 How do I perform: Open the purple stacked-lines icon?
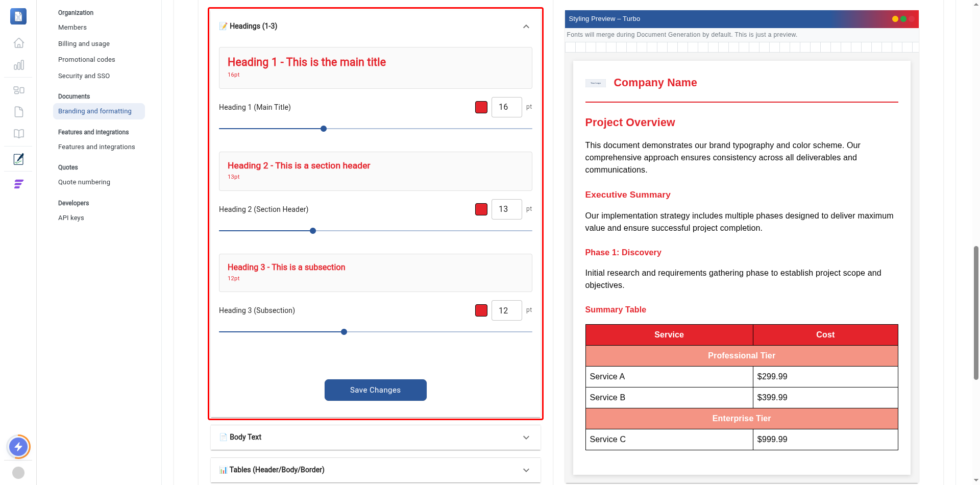pyautogui.click(x=19, y=184)
